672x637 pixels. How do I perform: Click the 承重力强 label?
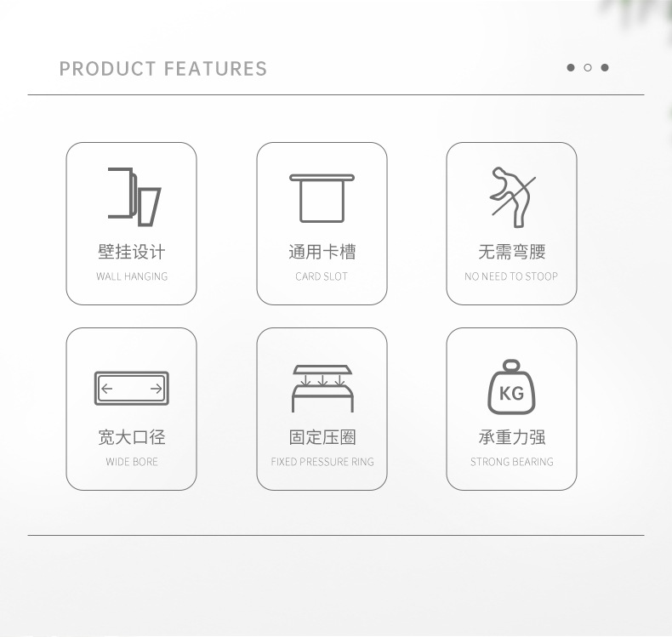point(512,437)
